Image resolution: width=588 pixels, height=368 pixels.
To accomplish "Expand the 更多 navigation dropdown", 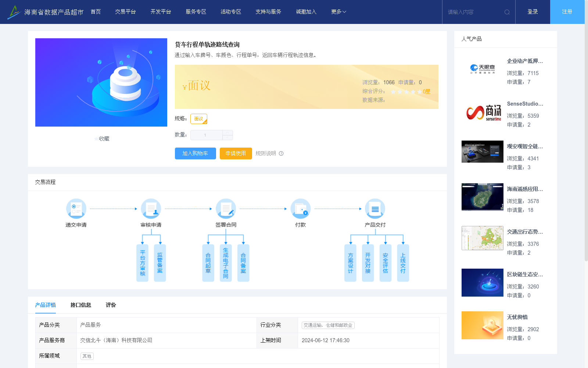I will pos(338,12).
